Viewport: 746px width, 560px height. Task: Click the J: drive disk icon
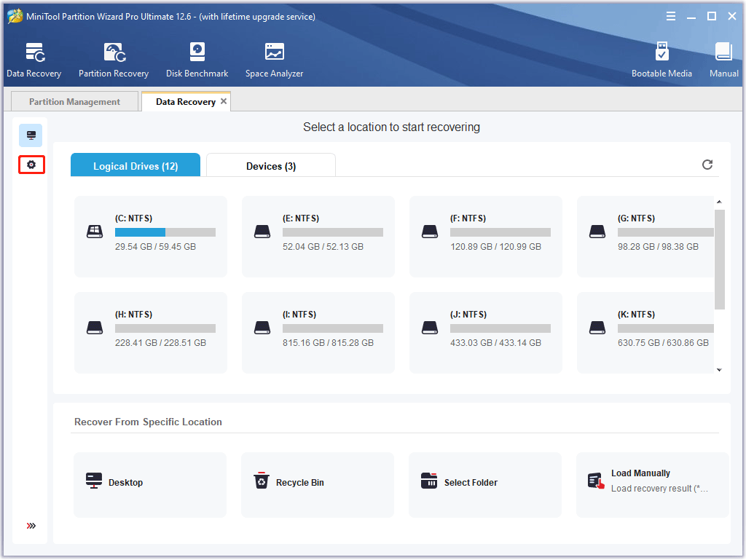(x=430, y=328)
